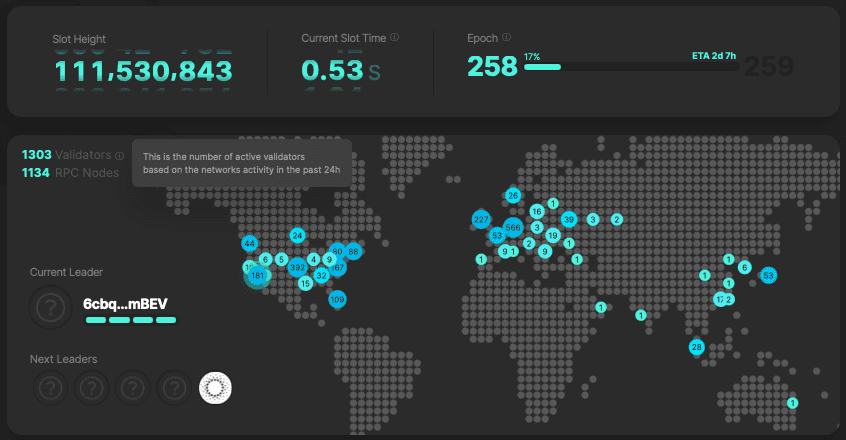The height and width of the screenshot is (440, 846).
Task: Click the 53 node marker near Japan
Action: click(x=768, y=275)
